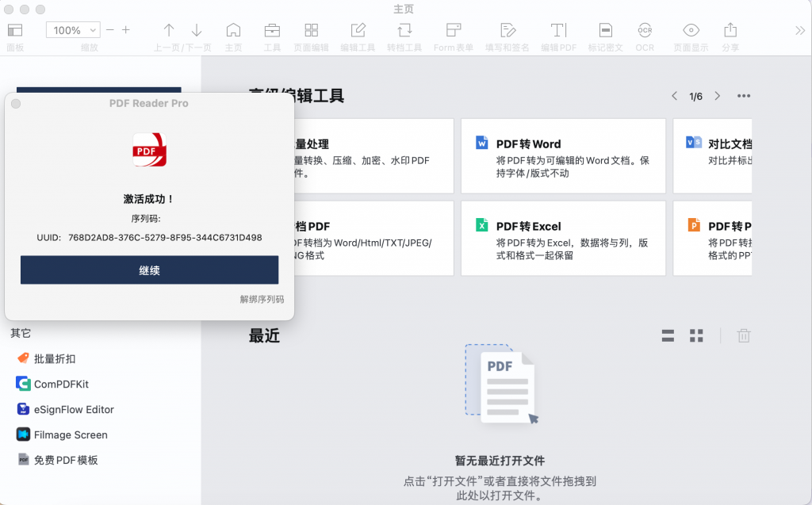Click the 分享 (share) icon
The width and height of the screenshot is (812, 505).
tap(730, 32)
